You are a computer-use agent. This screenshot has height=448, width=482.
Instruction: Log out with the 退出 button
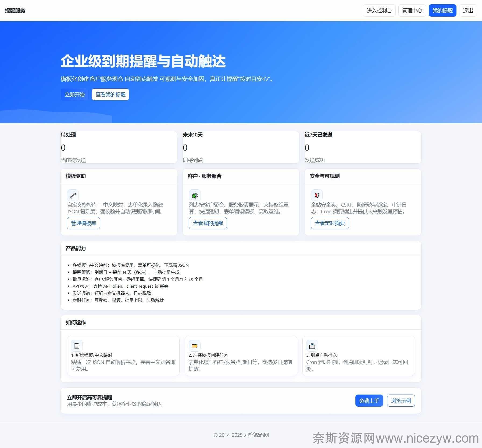[x=468, y=10]
